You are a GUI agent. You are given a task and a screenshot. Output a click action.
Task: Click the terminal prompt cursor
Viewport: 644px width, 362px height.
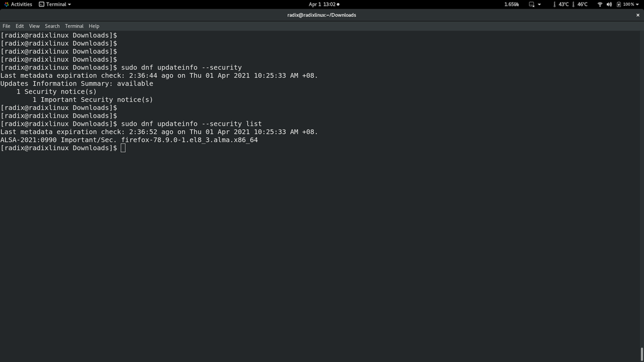pos(123,148)
